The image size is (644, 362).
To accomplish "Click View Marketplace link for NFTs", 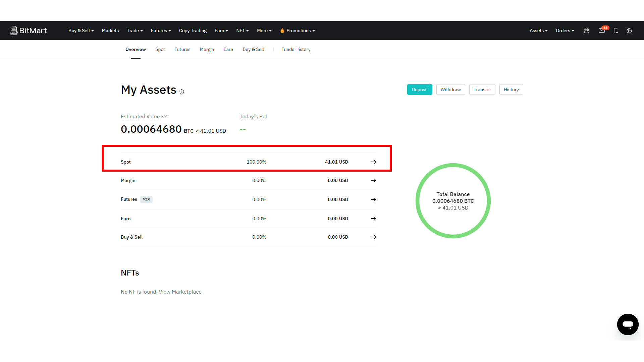I will (x=180, y=292).
